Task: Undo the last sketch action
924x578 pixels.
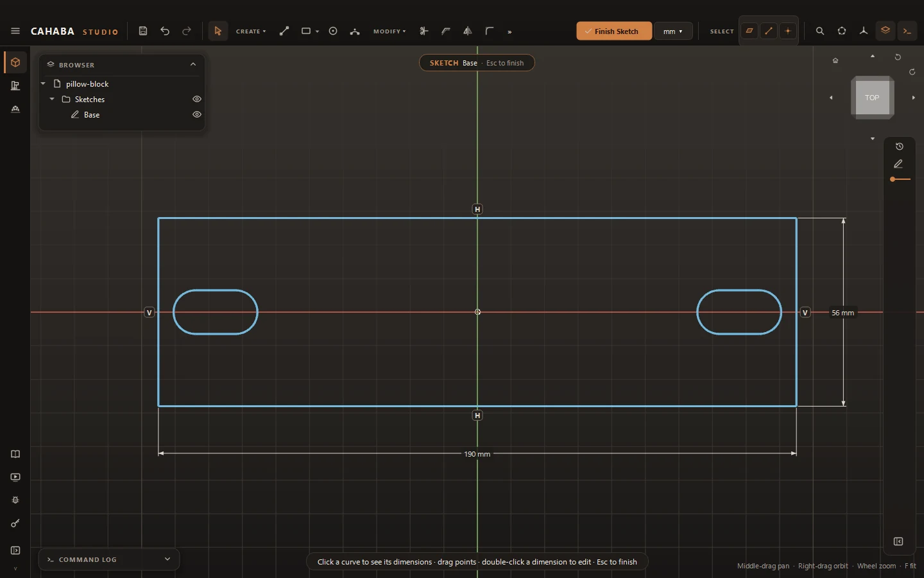Action: (x=165, y=31)
